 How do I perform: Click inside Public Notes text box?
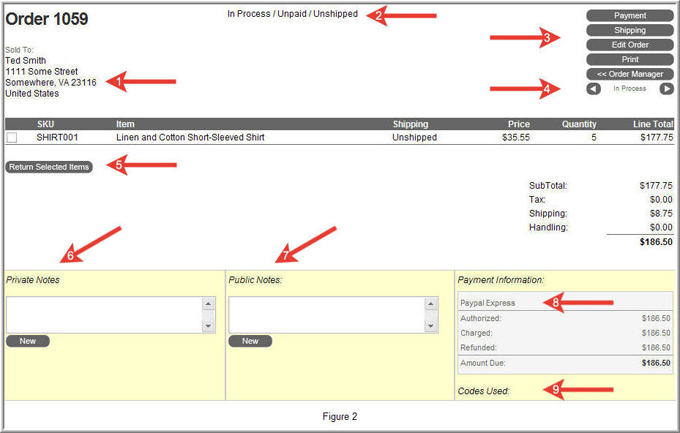tap(326, 314)
